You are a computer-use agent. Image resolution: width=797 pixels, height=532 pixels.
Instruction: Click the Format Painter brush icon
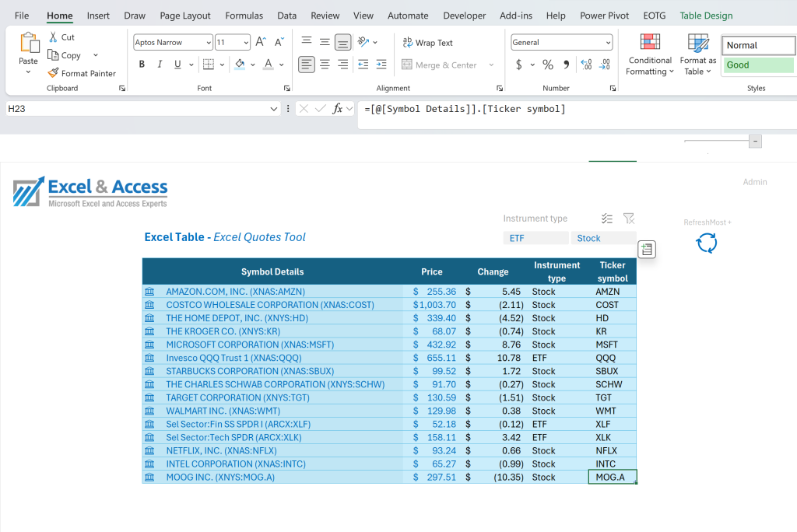point(54,73)
